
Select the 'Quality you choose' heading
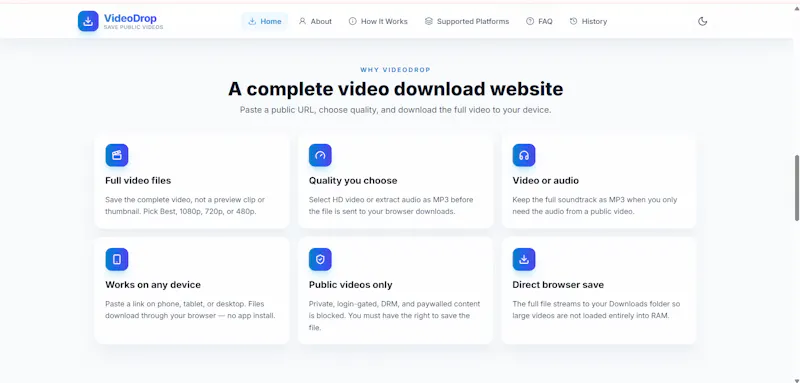point(353,181)
